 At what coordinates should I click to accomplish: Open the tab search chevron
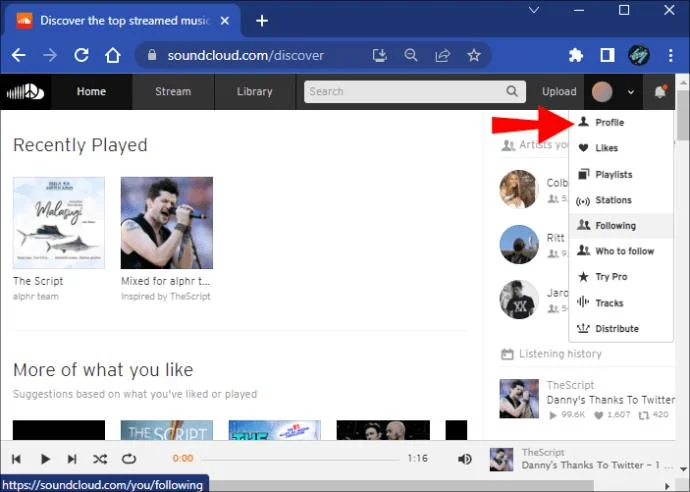(534, 10)
